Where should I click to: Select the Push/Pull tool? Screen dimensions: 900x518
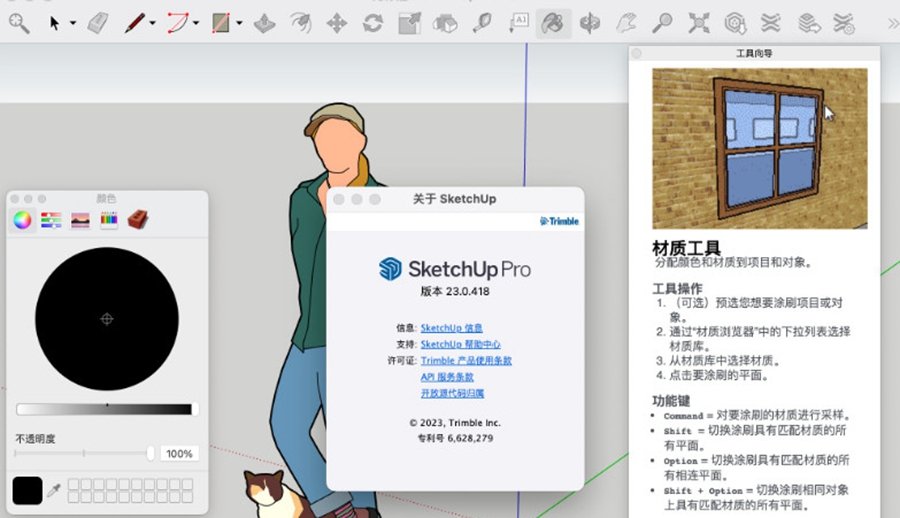coord(265,24)
